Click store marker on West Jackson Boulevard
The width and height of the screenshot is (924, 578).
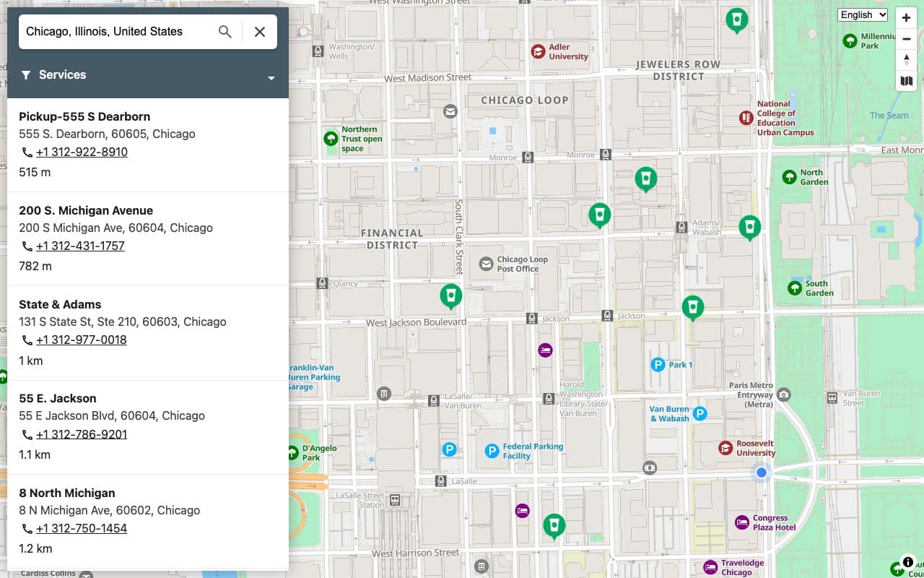tap(451, 296)
